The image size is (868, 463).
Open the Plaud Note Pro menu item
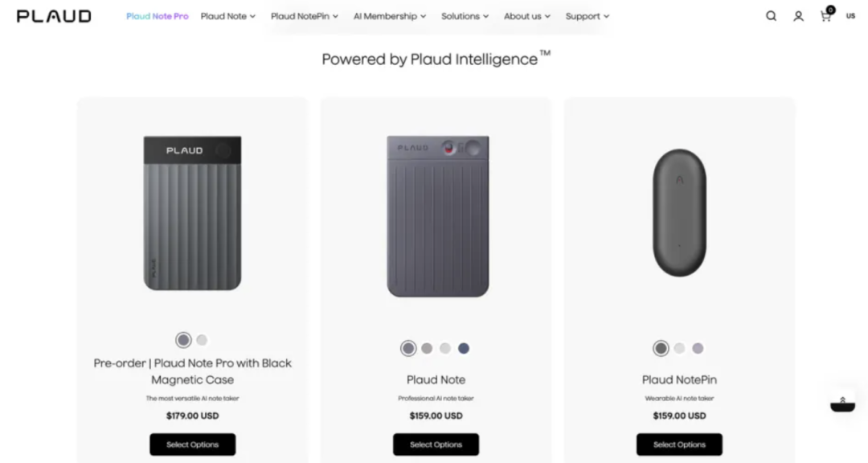pos(158,16)
